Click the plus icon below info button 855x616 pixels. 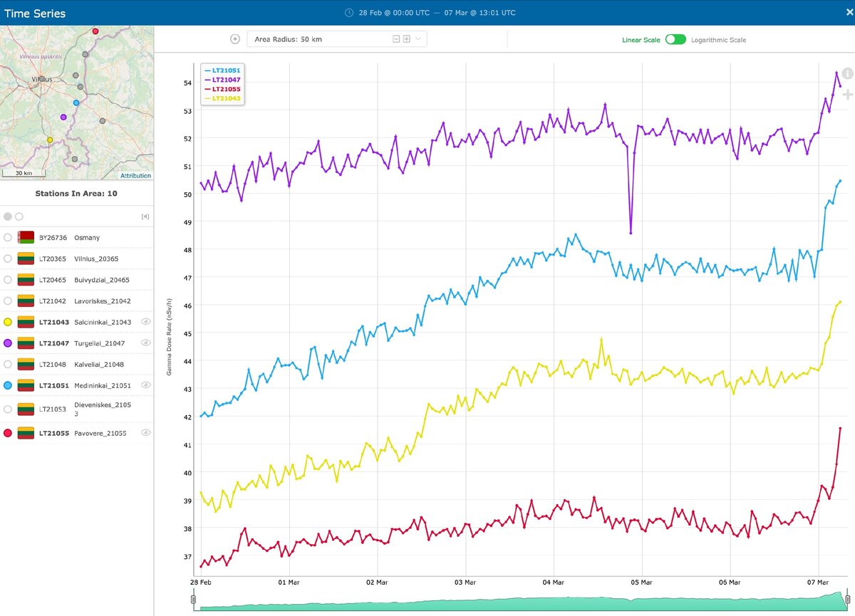[x=847, y=95]
